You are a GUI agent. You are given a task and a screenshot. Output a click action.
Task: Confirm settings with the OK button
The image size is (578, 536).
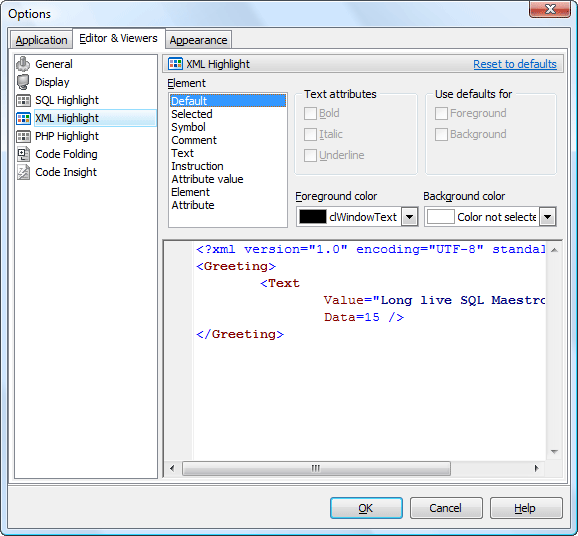[366, 508]
